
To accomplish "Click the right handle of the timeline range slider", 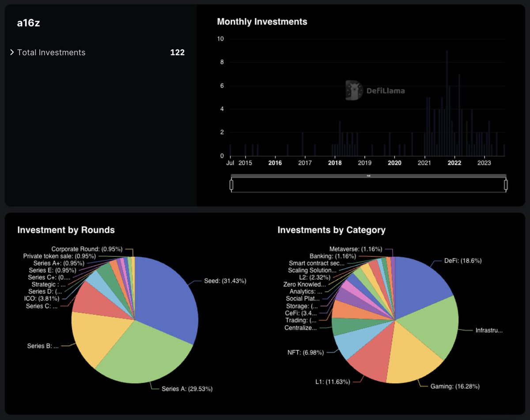I will pos(506,184).
